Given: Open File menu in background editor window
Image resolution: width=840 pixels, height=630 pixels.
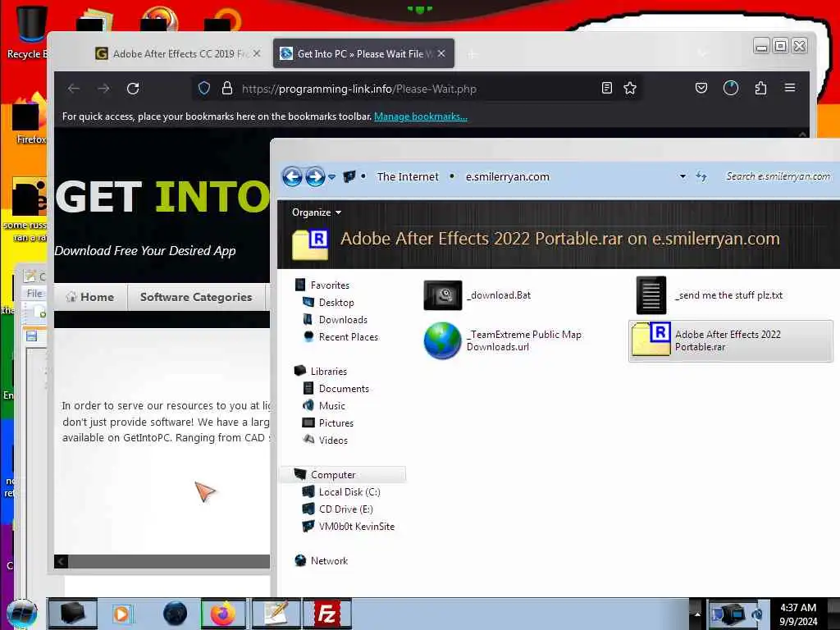Looking at the screenshot, I should click(x=34, y=294).
